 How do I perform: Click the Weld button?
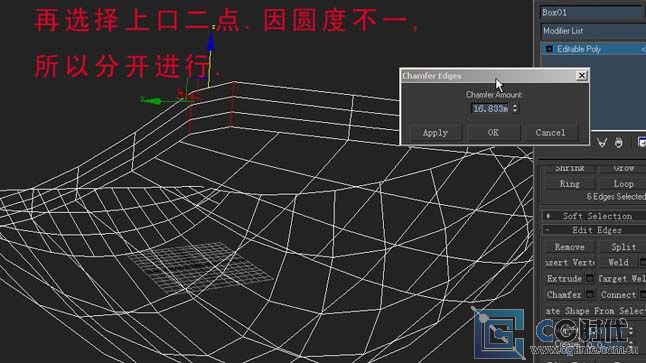click(x=618, y=262)
